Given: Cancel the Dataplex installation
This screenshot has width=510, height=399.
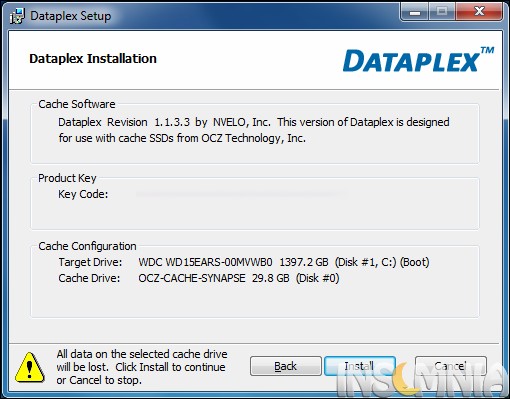Looking at the screenshot, I should [451, 366].
